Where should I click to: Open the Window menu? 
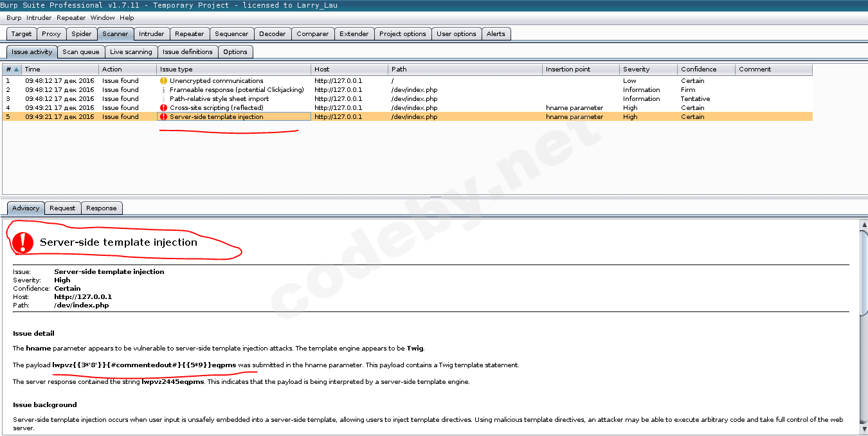pos(102,18)
